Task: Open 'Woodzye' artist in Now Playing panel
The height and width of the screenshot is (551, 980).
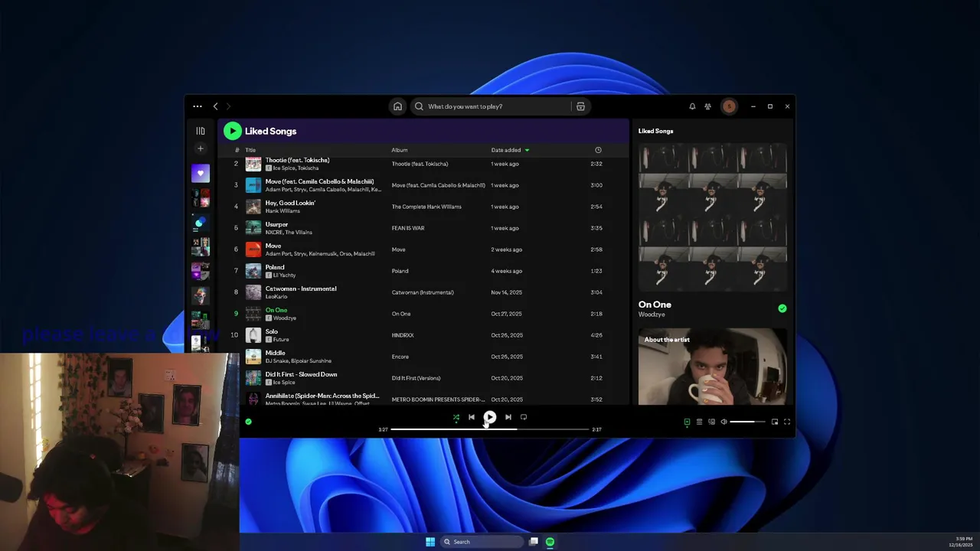Action: pyautogui.click(x=652, y=315)
